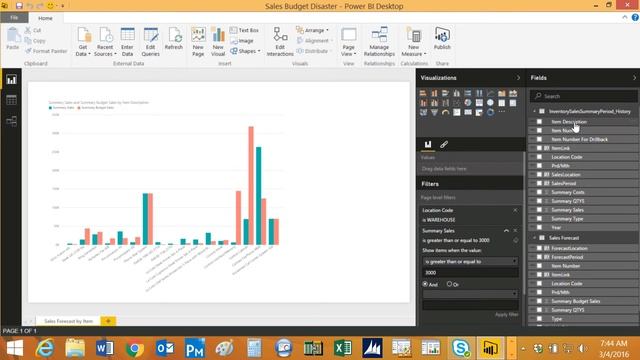
Task: Choose the line chart visualization
Action: (490, 93)
